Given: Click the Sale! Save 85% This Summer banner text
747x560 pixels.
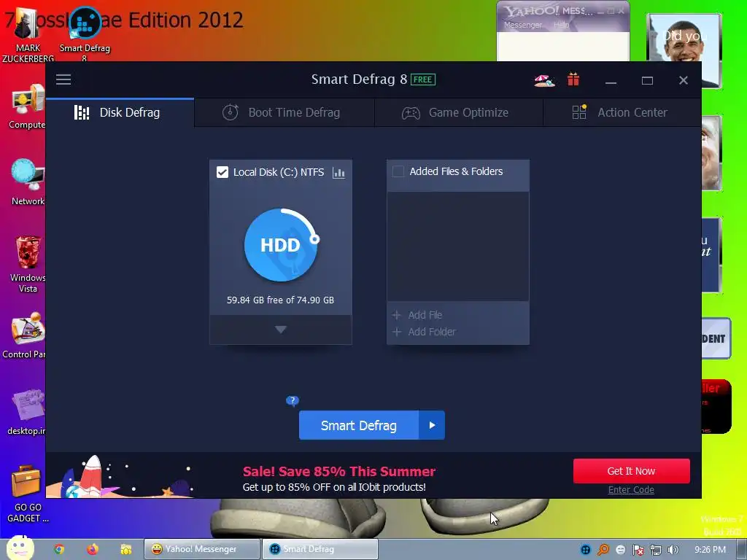Looking at the screenshot, I should (x=338, y=472).
